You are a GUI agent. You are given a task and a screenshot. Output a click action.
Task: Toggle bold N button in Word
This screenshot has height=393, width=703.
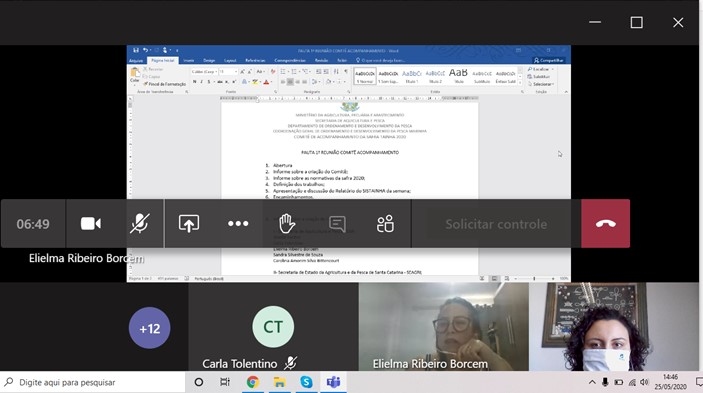pos(195,82)
